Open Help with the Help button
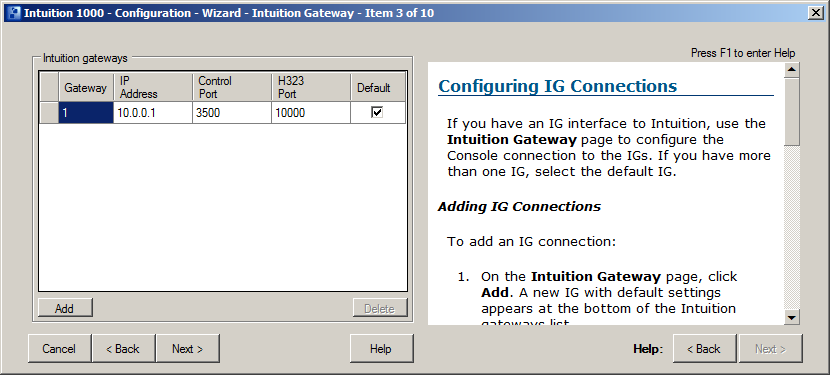 pos(381,349)
